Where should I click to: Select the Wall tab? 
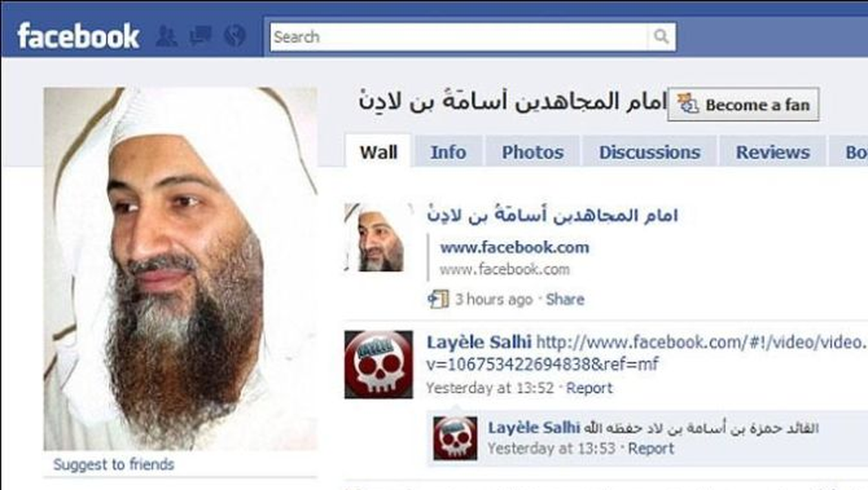click(x=378, y=152)
